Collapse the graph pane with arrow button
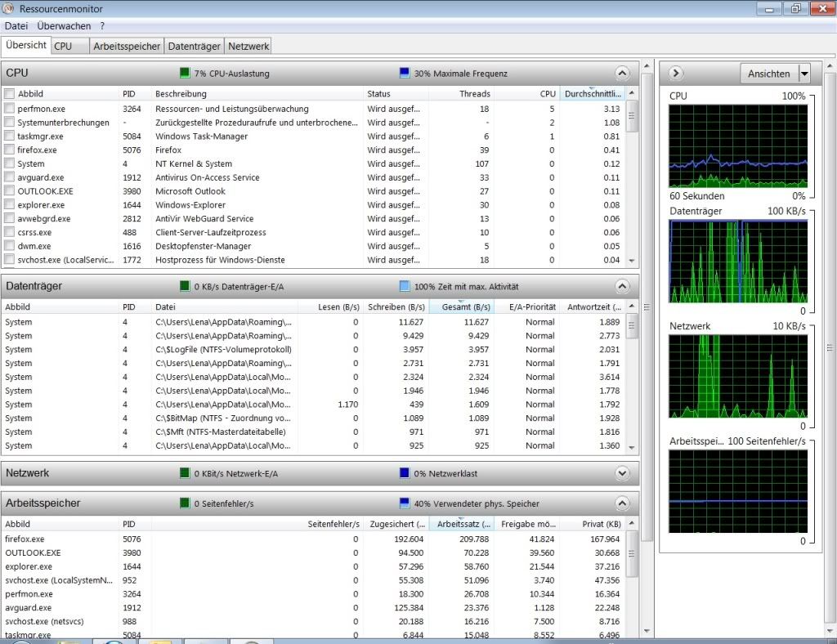 676,74
